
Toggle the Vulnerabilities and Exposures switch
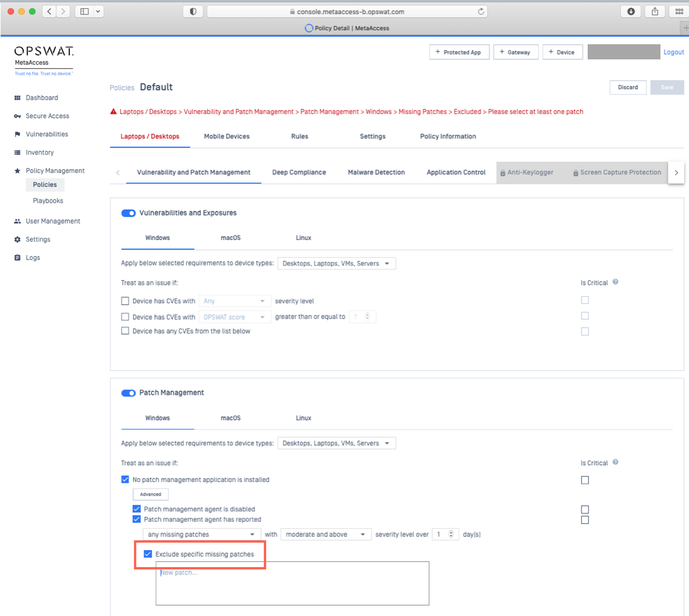point(128,213)
